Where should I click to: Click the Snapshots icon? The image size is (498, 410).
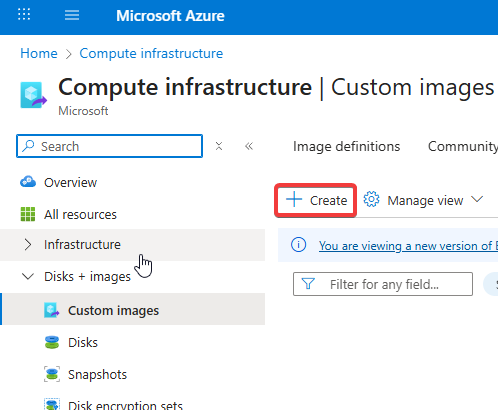(52, 374)
